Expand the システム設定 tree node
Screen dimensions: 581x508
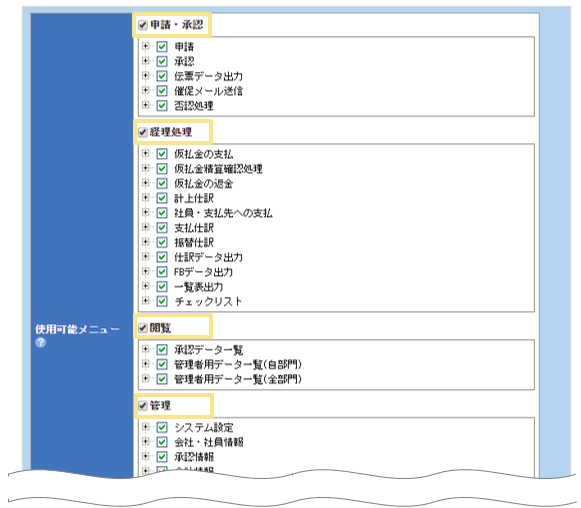click(x=146, y=427)
